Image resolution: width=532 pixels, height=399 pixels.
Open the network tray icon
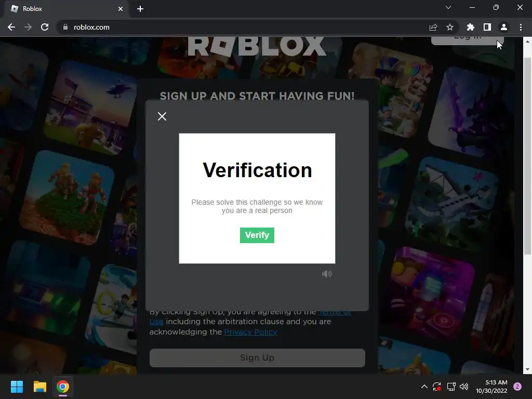pyautogui.click(x=451, y=387)
